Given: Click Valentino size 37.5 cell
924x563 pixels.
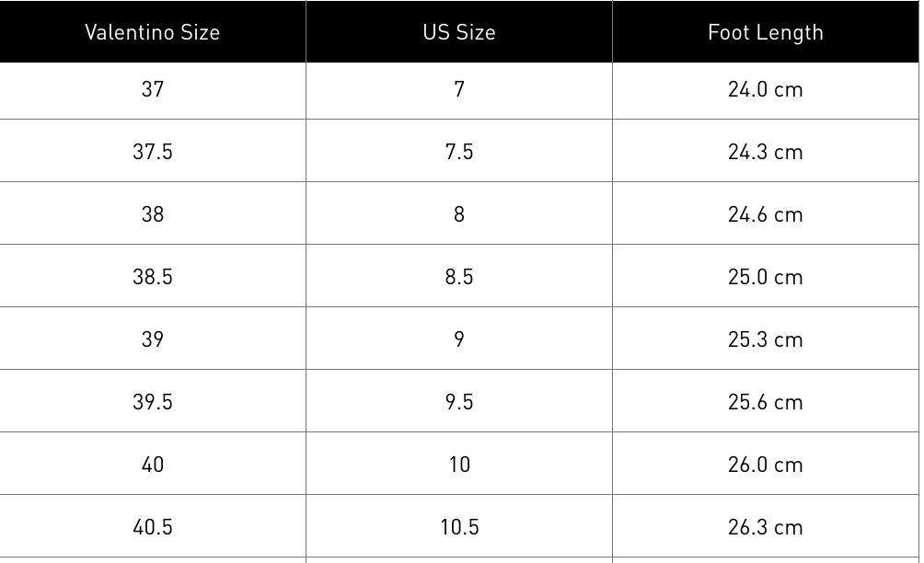Looking at the screenshot, I should 153,152.
